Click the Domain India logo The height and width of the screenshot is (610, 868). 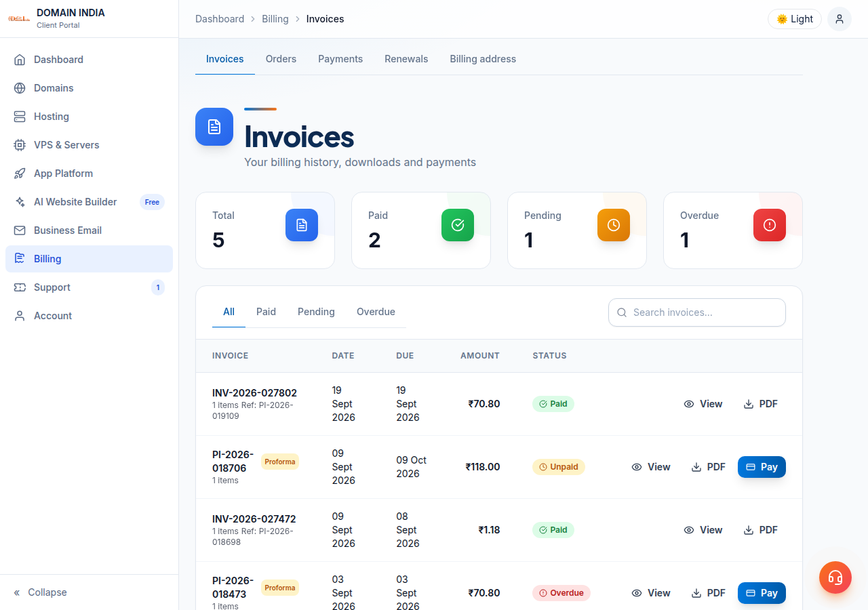[19, 19]
